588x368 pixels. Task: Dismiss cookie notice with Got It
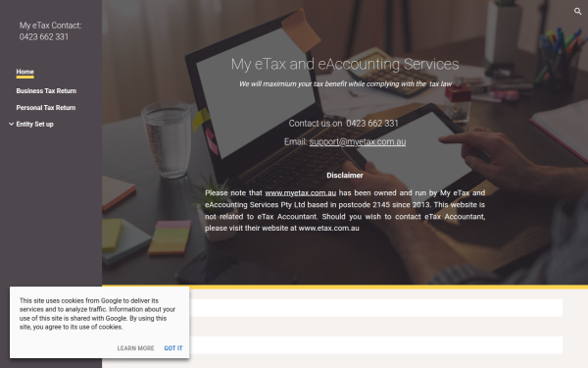click(x=173, y=348)
